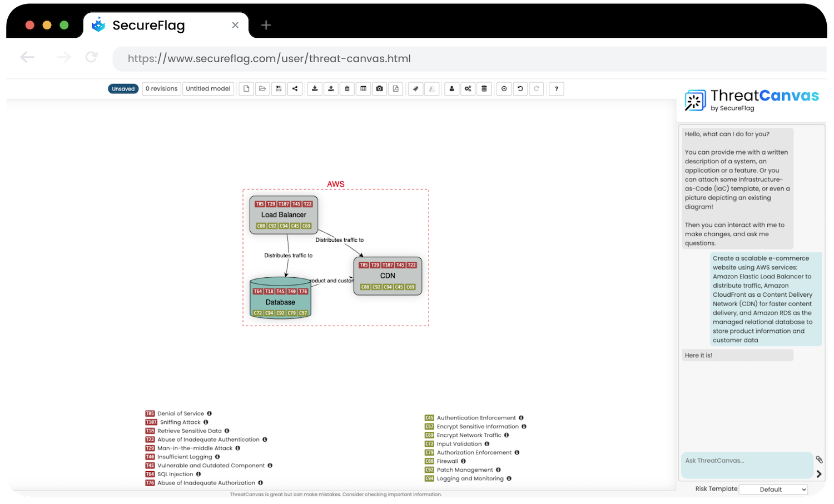Click the Ask ThreatCanvas input field
The width and height of the screenshot is (834, 504).
pyautogui.click(x=747, y=465)
